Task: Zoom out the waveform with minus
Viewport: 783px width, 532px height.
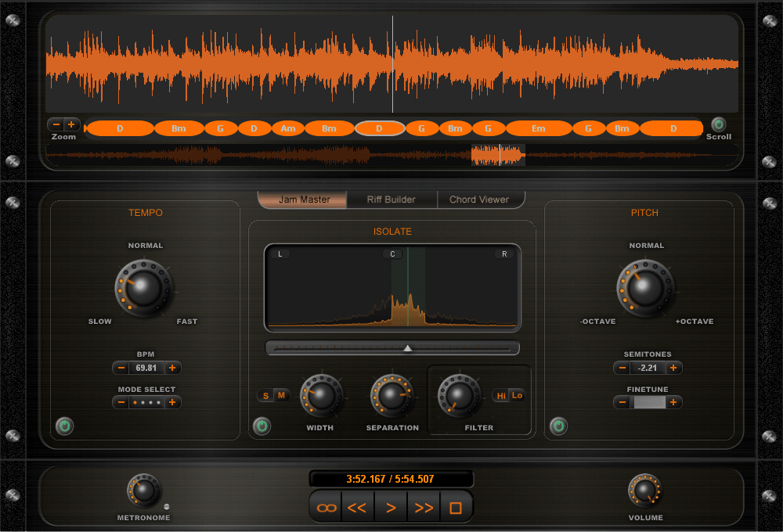Action: coord(56,124)
